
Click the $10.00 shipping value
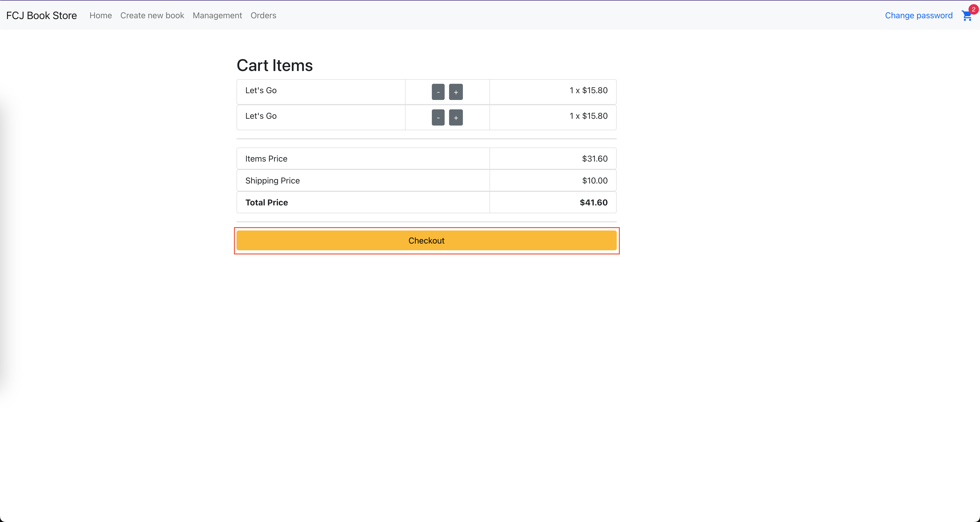(x=595, y=180)
